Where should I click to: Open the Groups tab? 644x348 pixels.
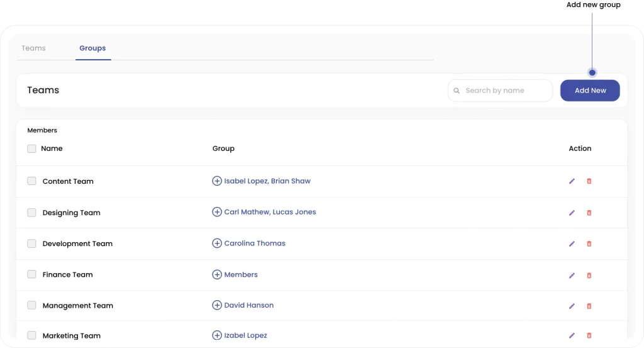(x=92, y=48)
